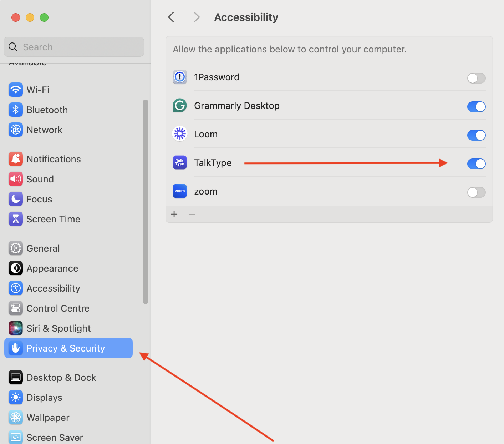This screenshot has height=444, width=504.
Task: Click the yellow minimize window button
Action: (30, 17)
